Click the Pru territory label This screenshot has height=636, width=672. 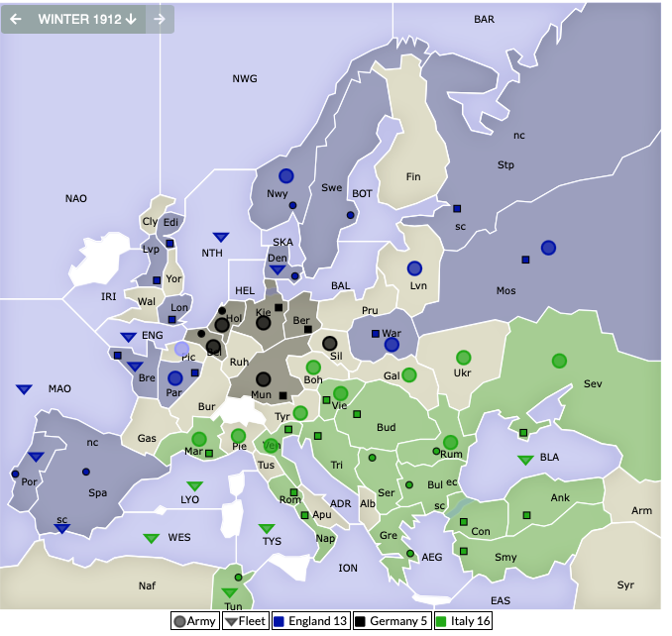pos(370,310)
